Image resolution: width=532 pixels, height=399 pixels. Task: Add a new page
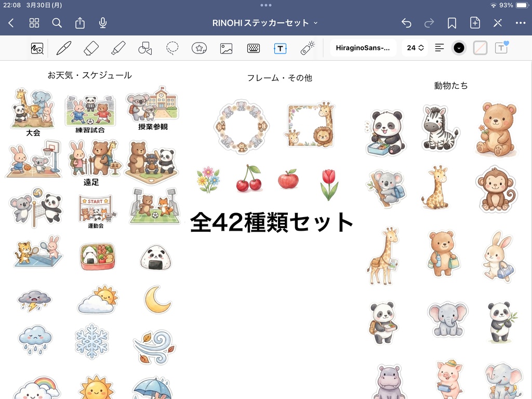click(x=474, y=23)
